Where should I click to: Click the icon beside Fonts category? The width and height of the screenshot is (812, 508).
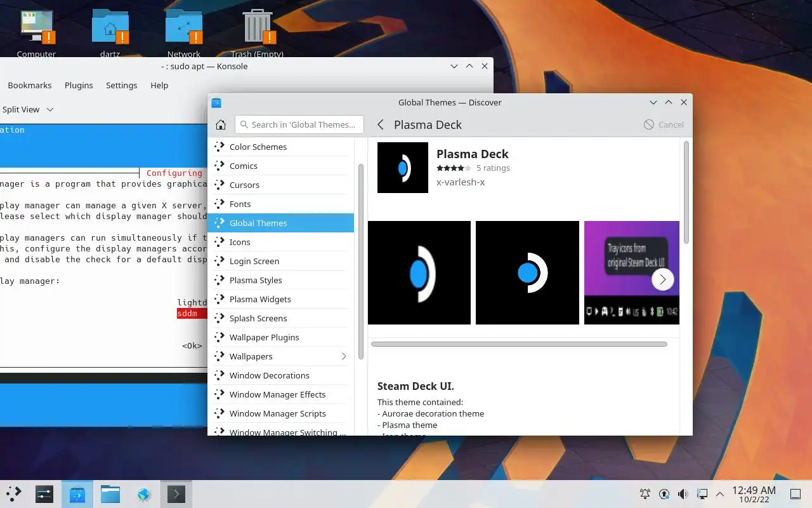pyautogui.click(x=219, y=204)
